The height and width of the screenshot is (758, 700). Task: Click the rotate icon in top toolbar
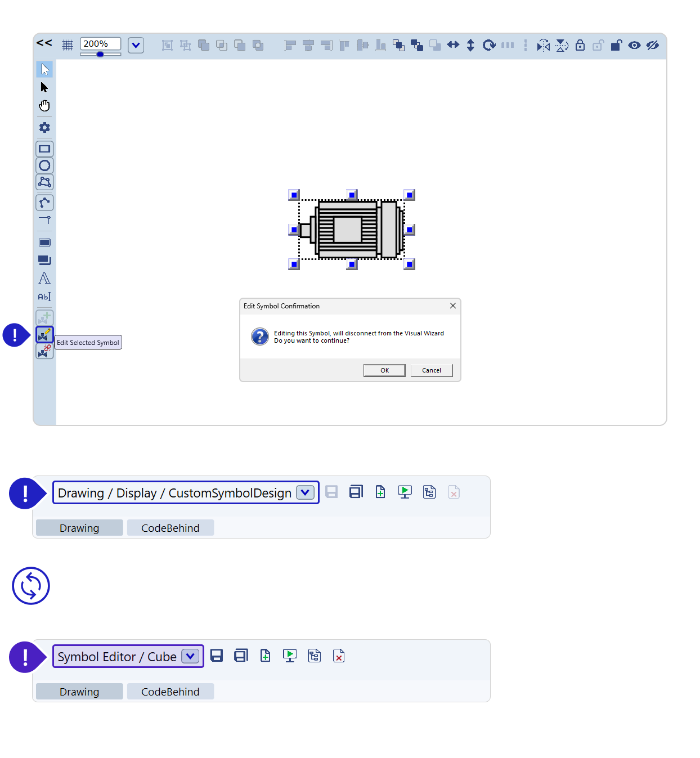(x=489, y=45)
